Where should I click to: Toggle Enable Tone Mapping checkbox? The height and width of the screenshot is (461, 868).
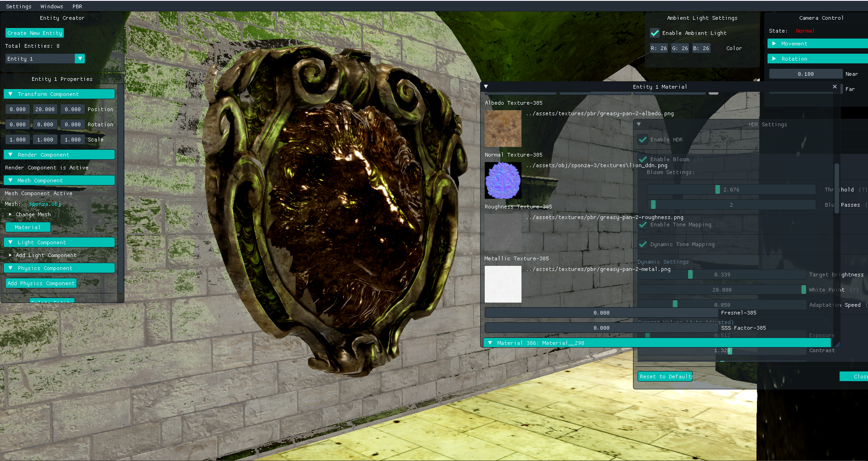(643, 225)
